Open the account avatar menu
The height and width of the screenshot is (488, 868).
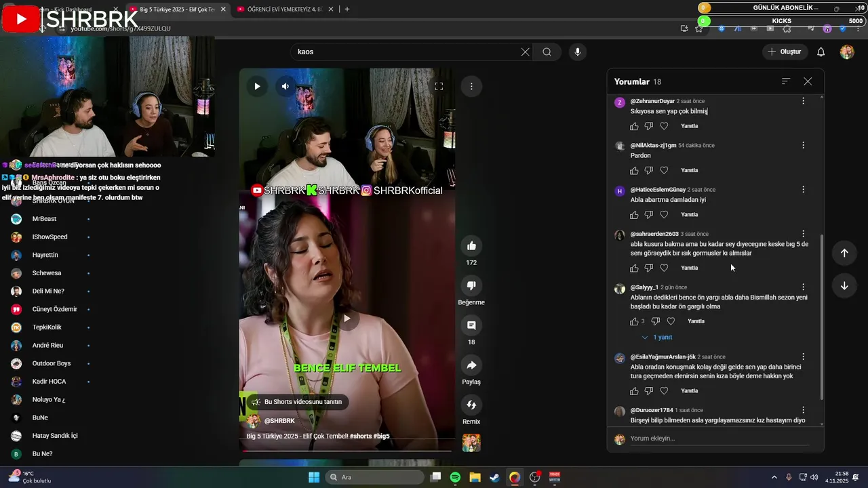(x=847, y=52)
